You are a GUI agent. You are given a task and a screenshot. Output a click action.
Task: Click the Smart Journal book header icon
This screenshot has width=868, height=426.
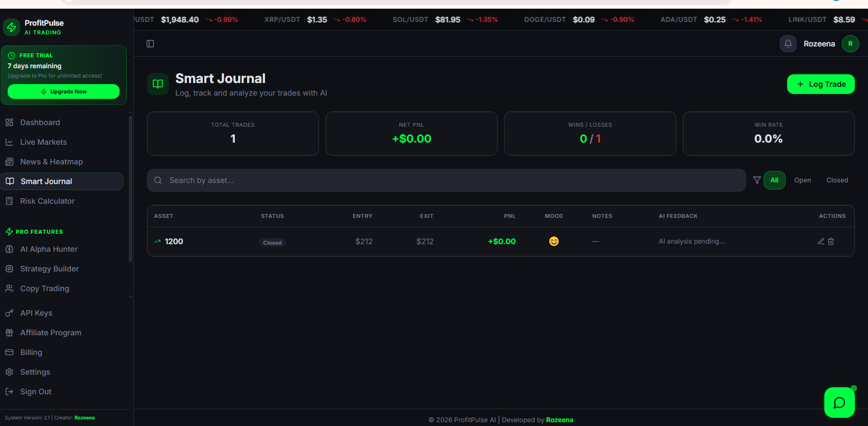(x=158, y=84)
